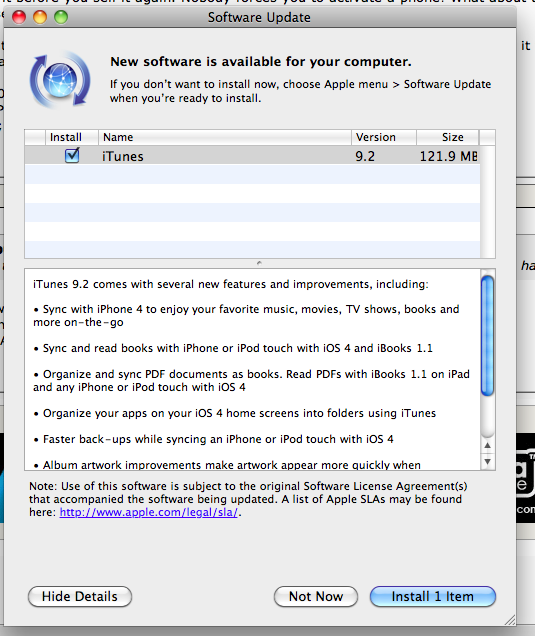Sort by the Name column header
Screen dimensions: 535x636
225,137
